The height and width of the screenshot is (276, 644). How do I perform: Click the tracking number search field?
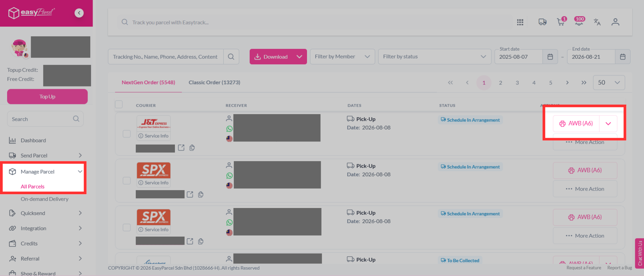(x=166, y=57)
